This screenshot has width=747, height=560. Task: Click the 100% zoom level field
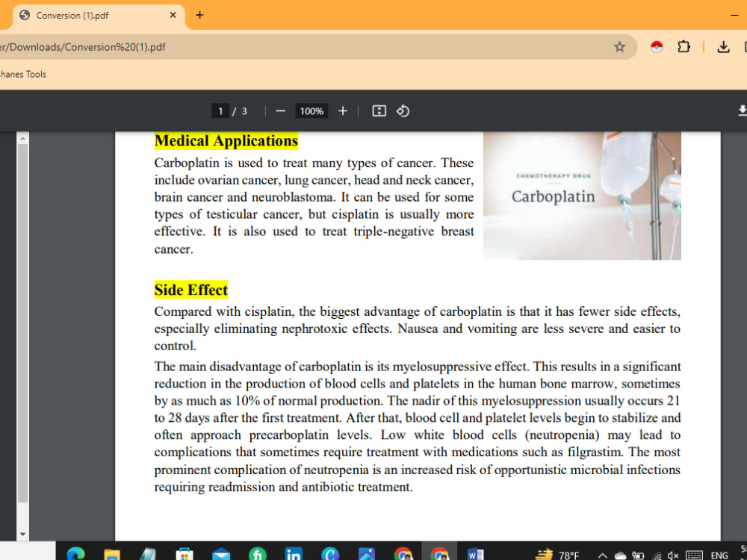(311, 111)
